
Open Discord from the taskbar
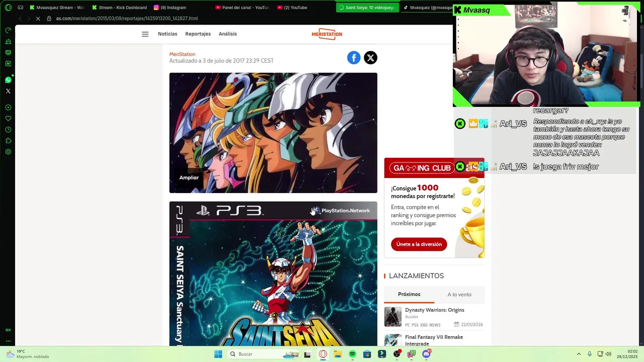[x=427, y=354]
